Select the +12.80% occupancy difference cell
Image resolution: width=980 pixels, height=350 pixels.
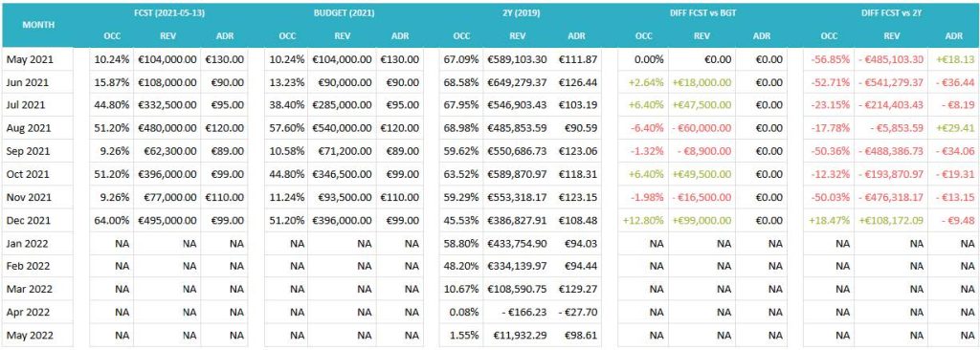click(643, 220)
